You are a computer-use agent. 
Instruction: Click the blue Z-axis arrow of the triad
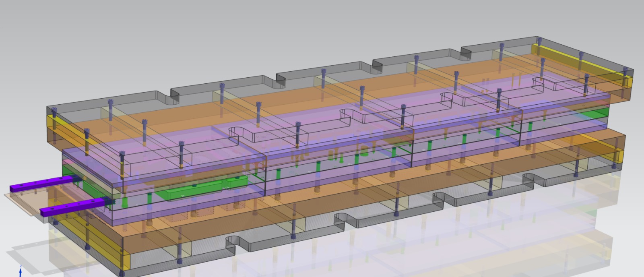[20, 271]
